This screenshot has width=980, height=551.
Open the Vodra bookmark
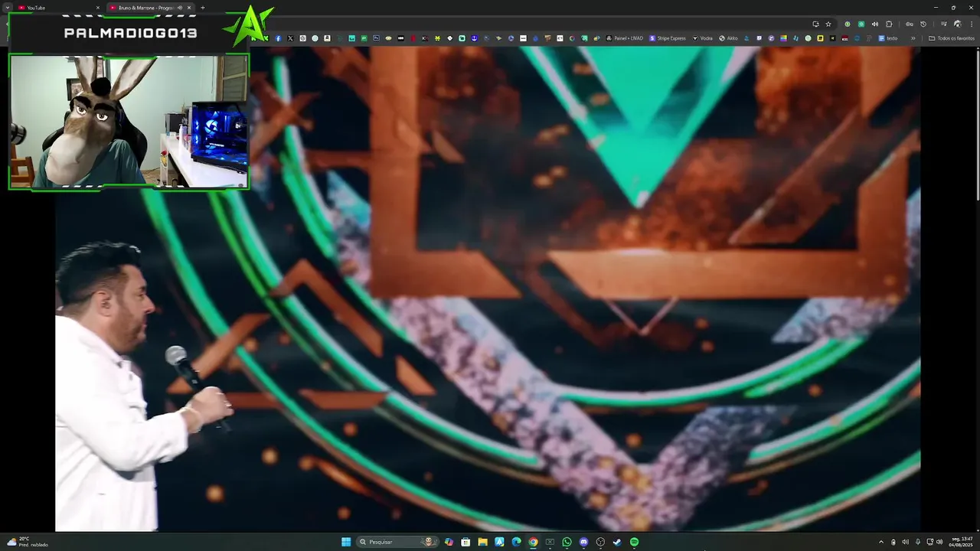(702, 38)
